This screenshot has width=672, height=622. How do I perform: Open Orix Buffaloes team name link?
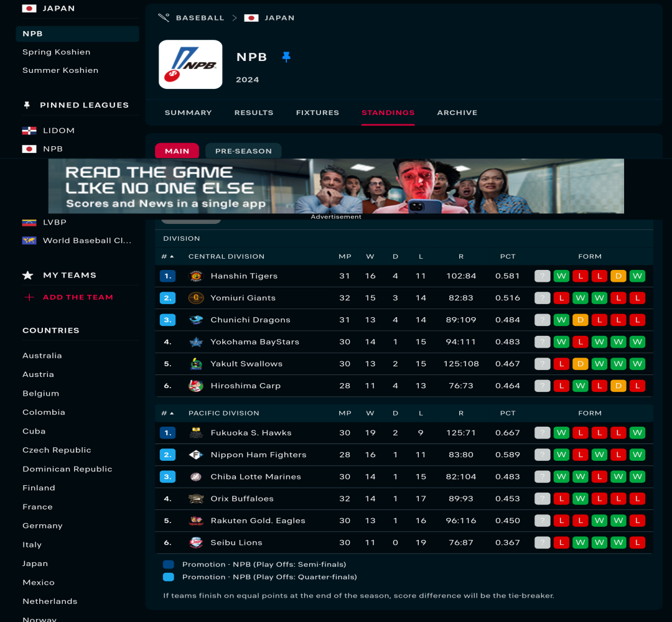click(x=242, y=499)
